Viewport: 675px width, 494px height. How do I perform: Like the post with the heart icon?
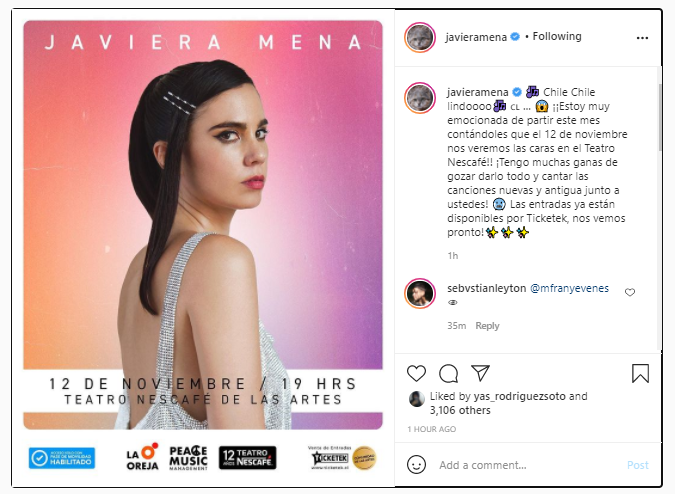click(416, 374)
